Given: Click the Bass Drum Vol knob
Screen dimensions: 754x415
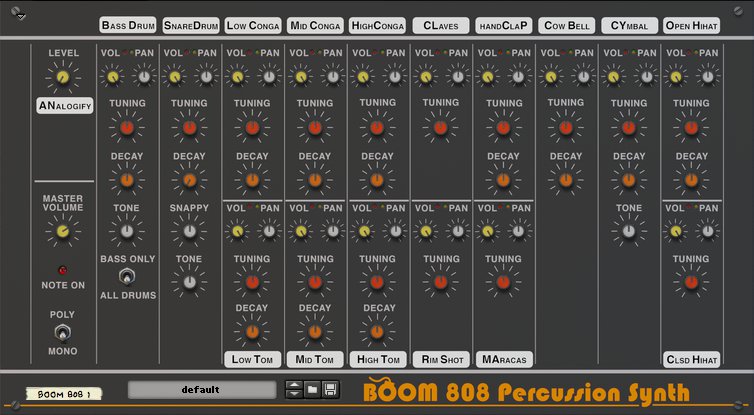Looking at the screenshot, I should click(x=112, y=76).
